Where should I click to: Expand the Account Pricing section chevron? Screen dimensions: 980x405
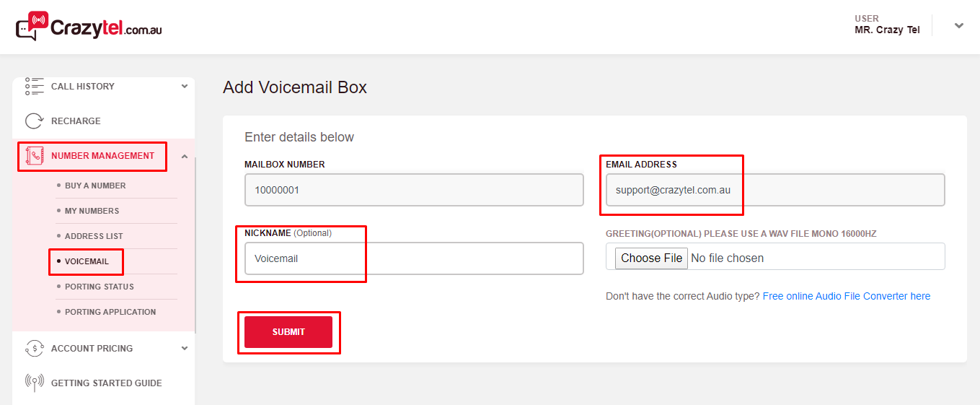click(x=185, y=349)
